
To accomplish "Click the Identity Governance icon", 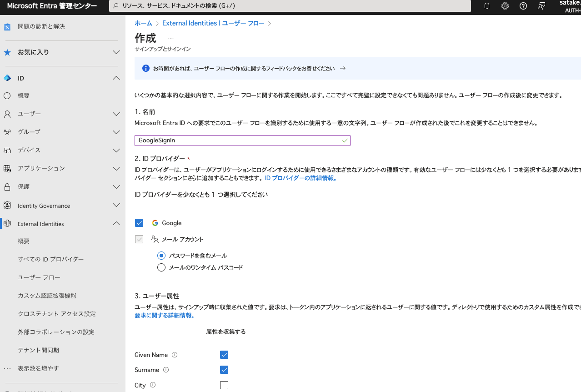I will tap(7, 206).
